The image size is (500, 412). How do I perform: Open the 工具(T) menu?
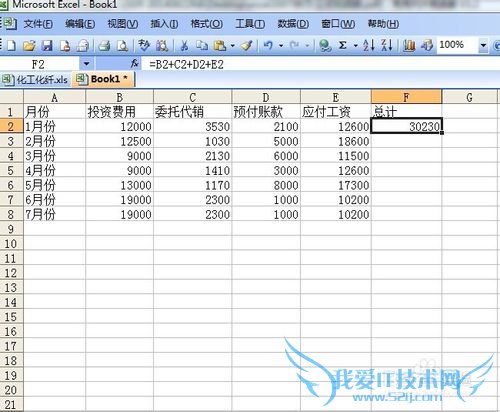point(250,24)
